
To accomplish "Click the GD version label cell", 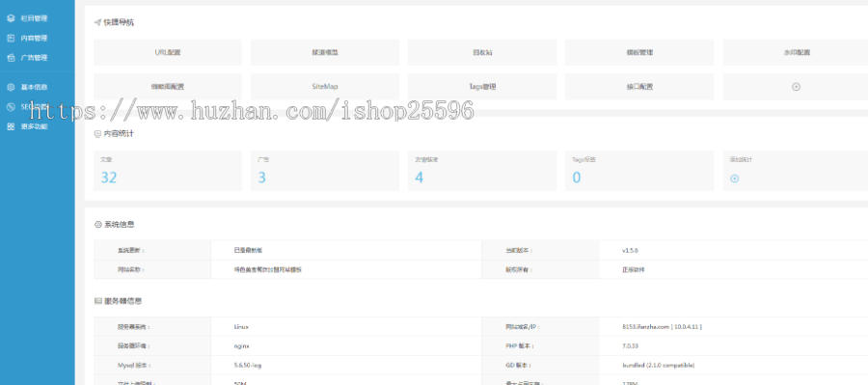I will pyautogui.click(x=541, y=365).
